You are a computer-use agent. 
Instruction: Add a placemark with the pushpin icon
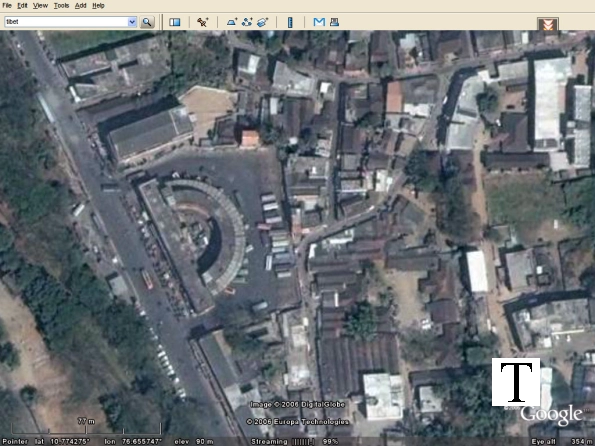click(203, 22)
